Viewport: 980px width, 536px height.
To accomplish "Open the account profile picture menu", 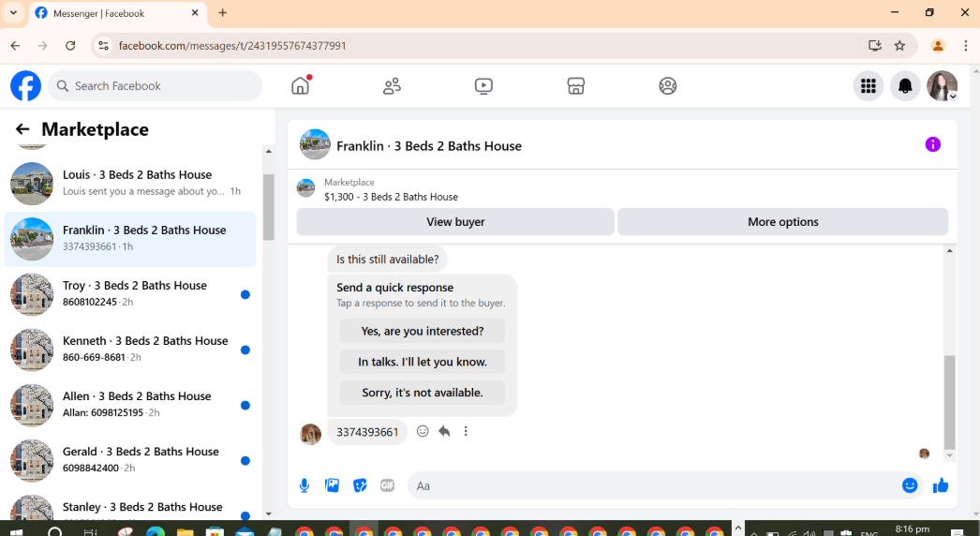I will click(942, 85).
